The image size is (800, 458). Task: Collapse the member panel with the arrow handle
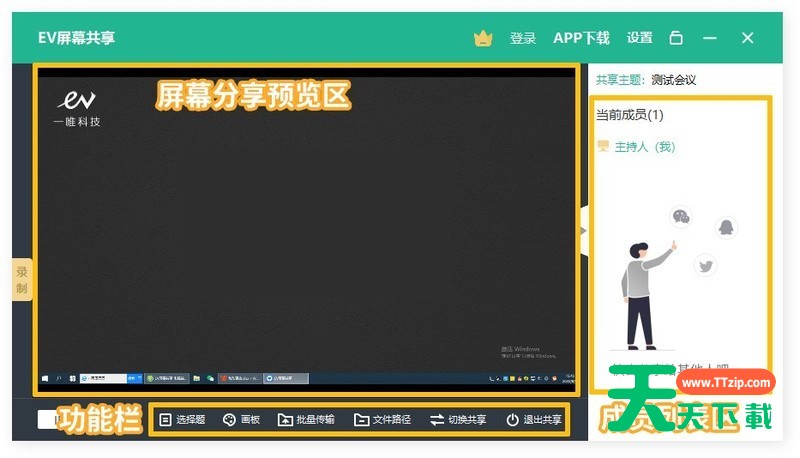[x=584, y=231]
